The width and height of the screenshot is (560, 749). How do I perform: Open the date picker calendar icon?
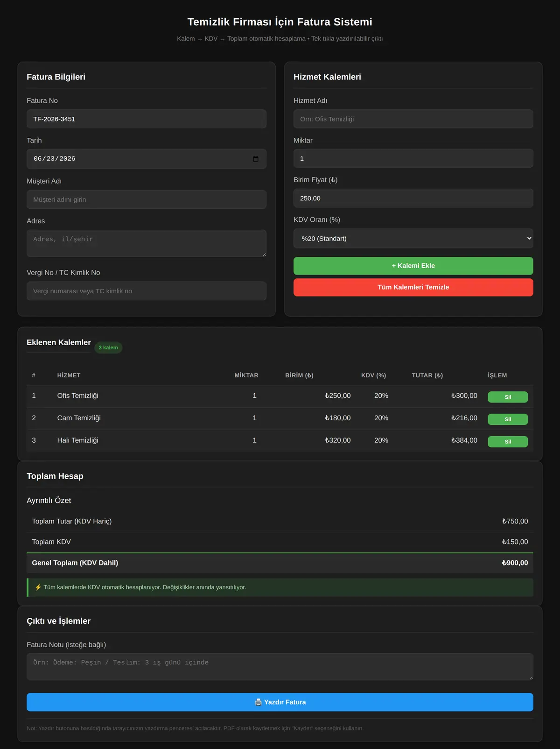[255, 159]
